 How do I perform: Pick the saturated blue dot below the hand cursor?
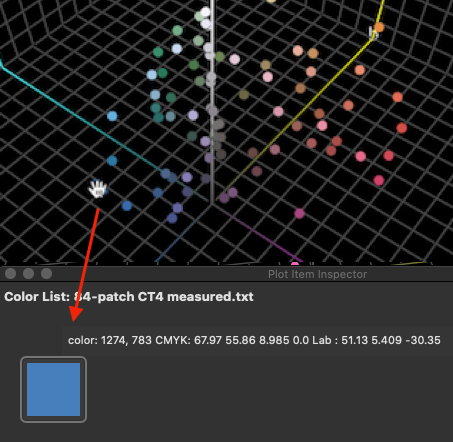click(127, 206)
